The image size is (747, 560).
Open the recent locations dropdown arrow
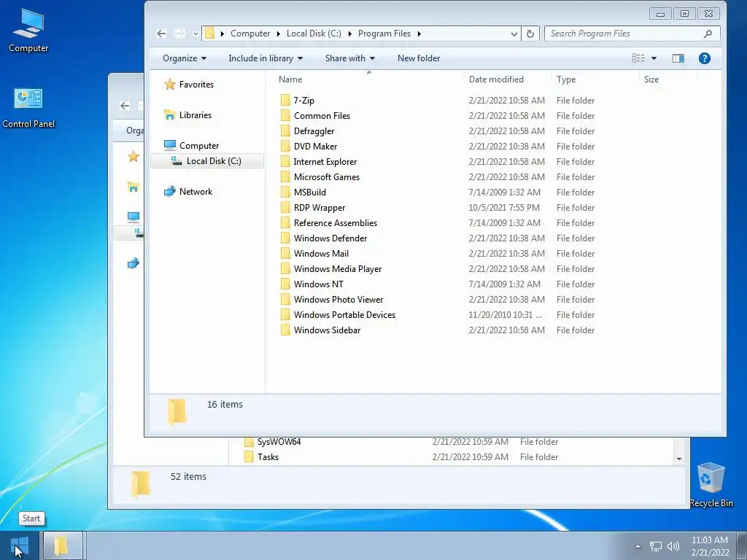click(x=196, y=34)
